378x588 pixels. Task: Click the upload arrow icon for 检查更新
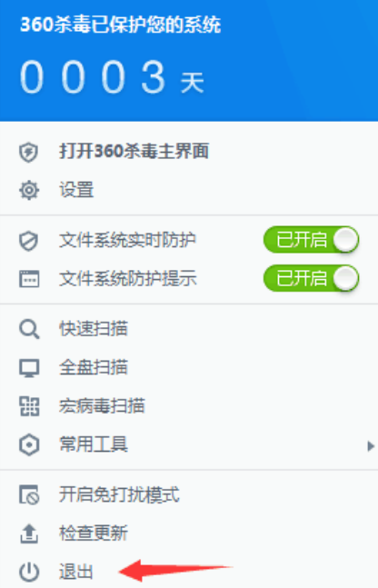29,533
